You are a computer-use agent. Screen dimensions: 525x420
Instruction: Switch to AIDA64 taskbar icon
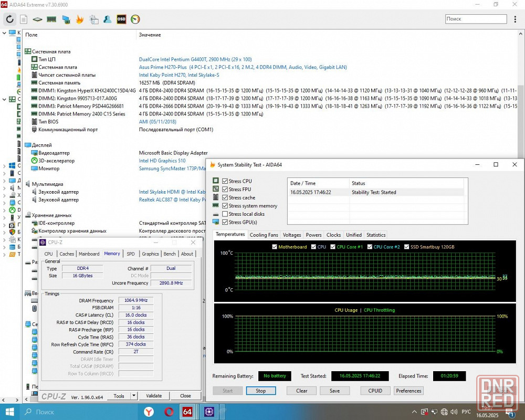[187, 412]
